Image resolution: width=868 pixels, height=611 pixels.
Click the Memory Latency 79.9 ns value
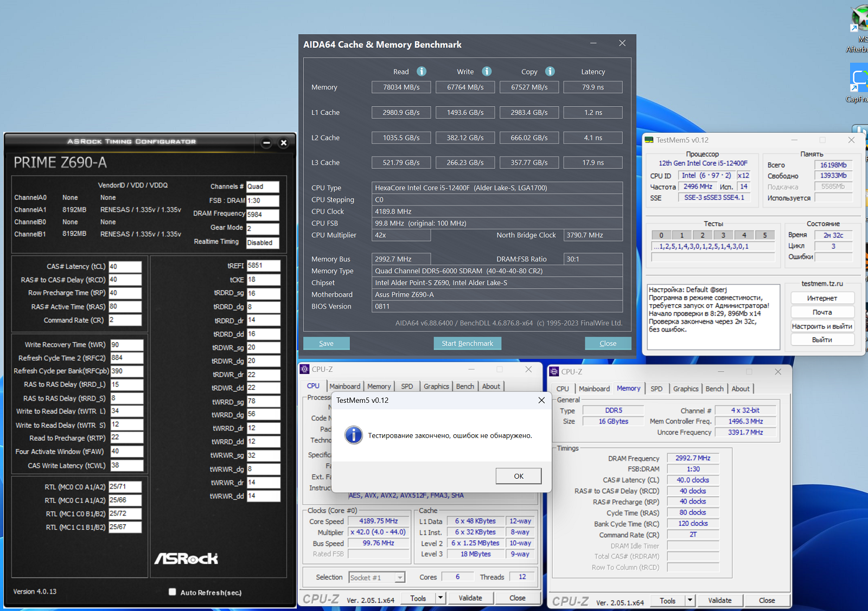[593, 87]
